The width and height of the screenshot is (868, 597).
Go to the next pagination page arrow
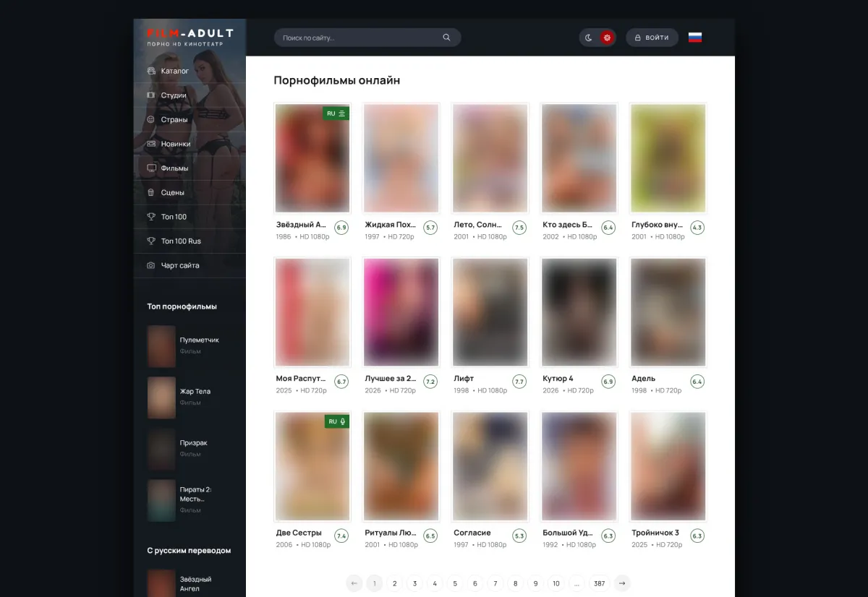(x=622, y=583)
